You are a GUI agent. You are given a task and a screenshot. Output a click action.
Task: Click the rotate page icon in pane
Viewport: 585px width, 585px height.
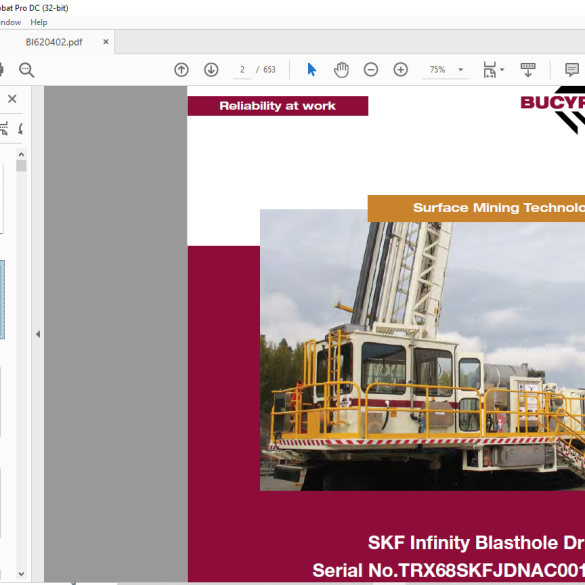coord(21,128)
